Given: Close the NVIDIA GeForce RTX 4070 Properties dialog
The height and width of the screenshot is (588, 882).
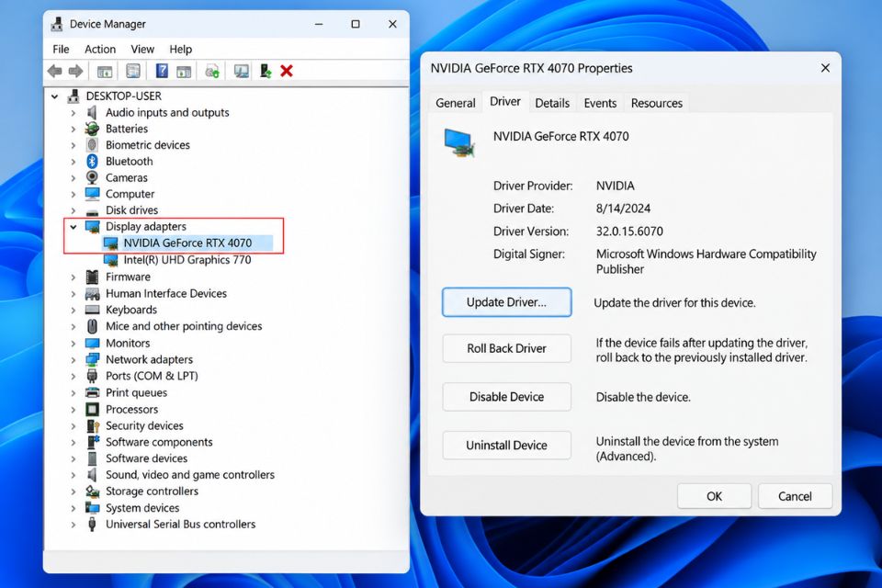Looking at the screenshot, I should point(825,68).
